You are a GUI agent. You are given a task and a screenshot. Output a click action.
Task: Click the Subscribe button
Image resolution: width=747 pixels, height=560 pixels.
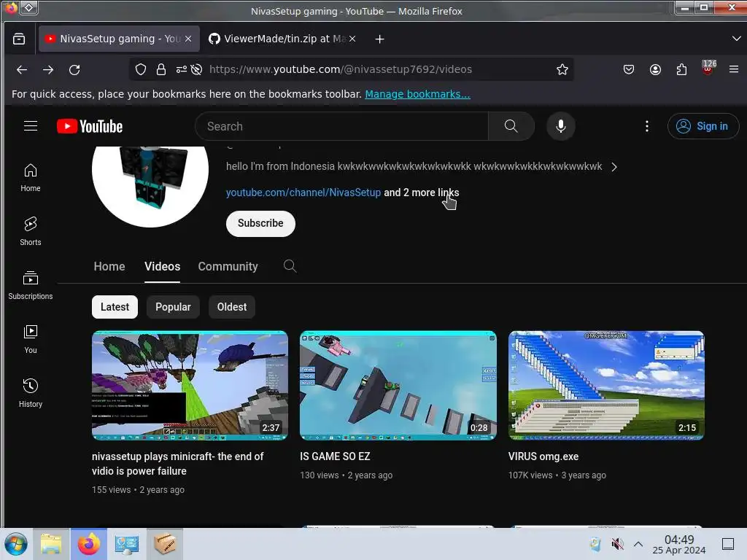pyautogui.click(x=260, y=223)
